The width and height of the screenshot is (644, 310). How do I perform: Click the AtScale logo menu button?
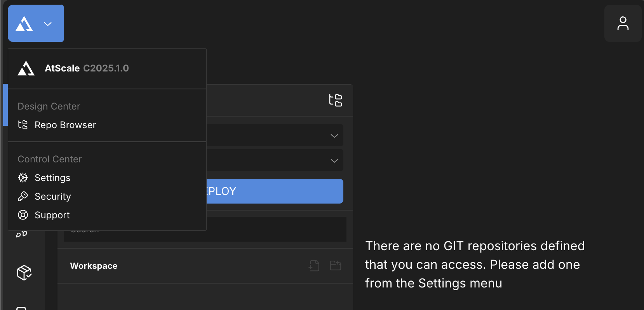pyautogui.click(x=25, y=24)
